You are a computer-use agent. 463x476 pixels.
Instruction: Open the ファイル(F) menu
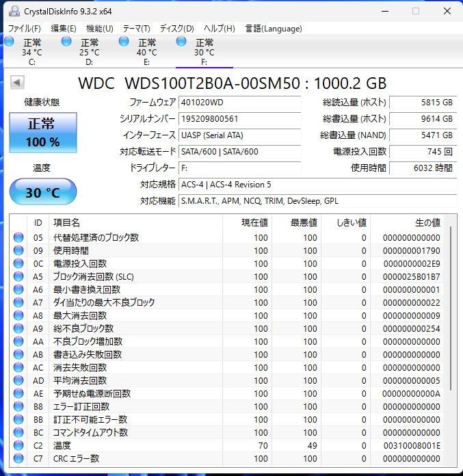click(x=25, y=29)
